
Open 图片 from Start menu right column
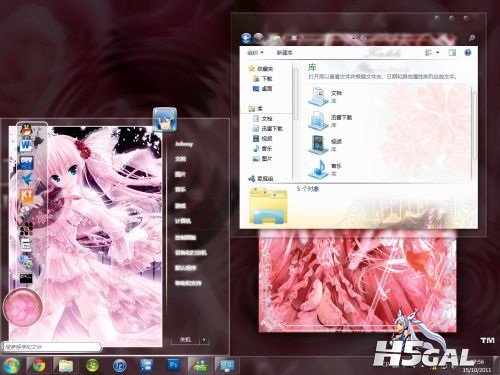[x=180, y=174]
